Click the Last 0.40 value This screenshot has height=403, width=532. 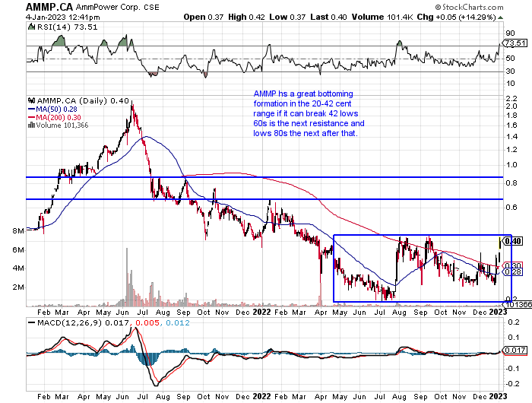point(328,17)
